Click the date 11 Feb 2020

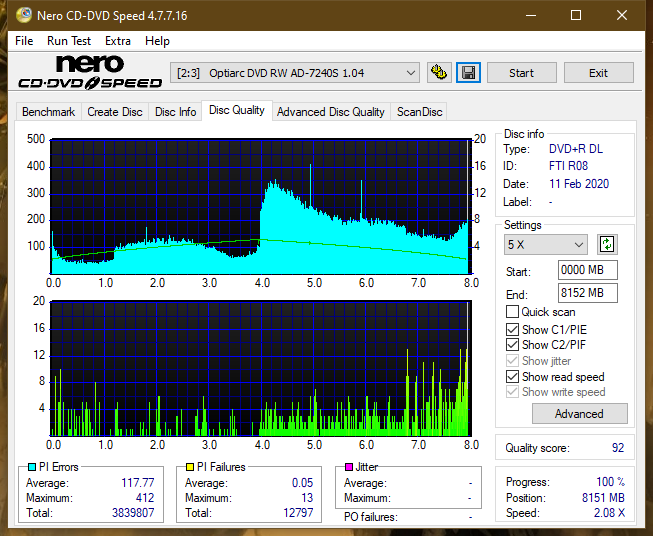tap(579, 184)
